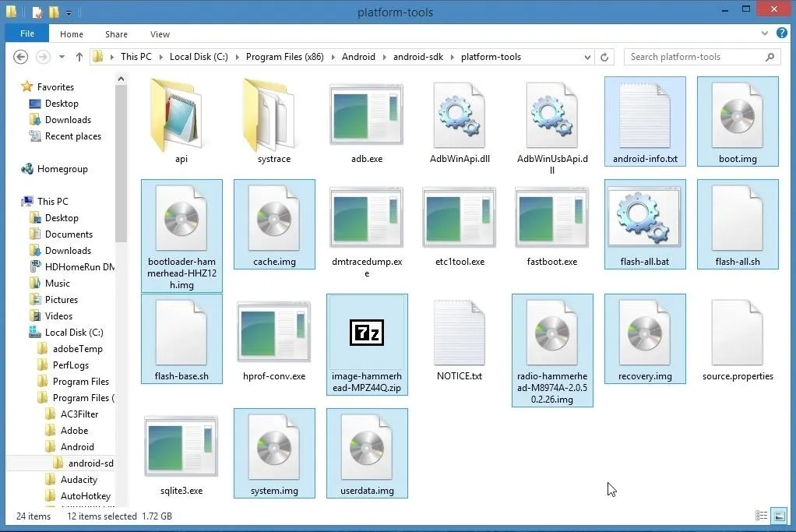
Task: Open Help question mark icon
Action: [782, 33]
